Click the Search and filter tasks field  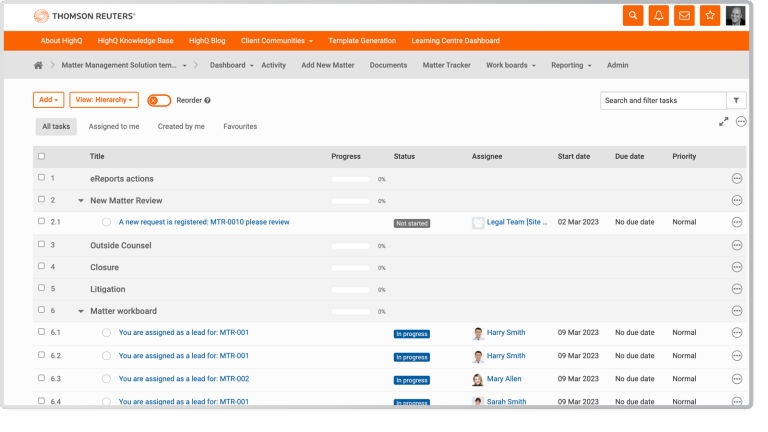(x=662, y=101)
